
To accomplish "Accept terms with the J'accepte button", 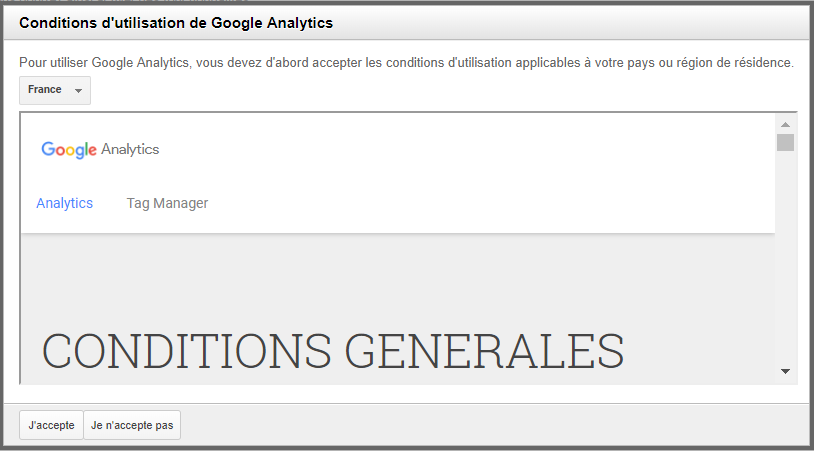I will [x=51, y=425].
